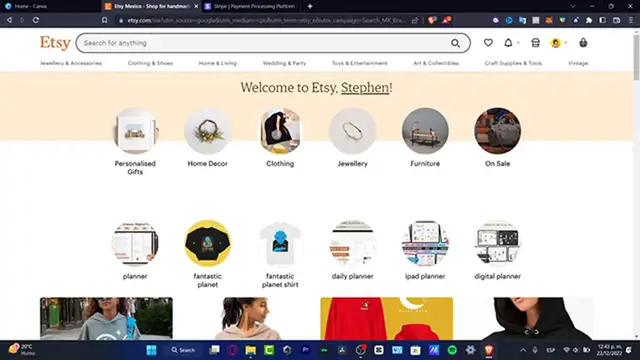The height and width of the screenshot is (360, 640).
Task: Open the Brave browser taskbar icon
Action: [x=489, y=350]
